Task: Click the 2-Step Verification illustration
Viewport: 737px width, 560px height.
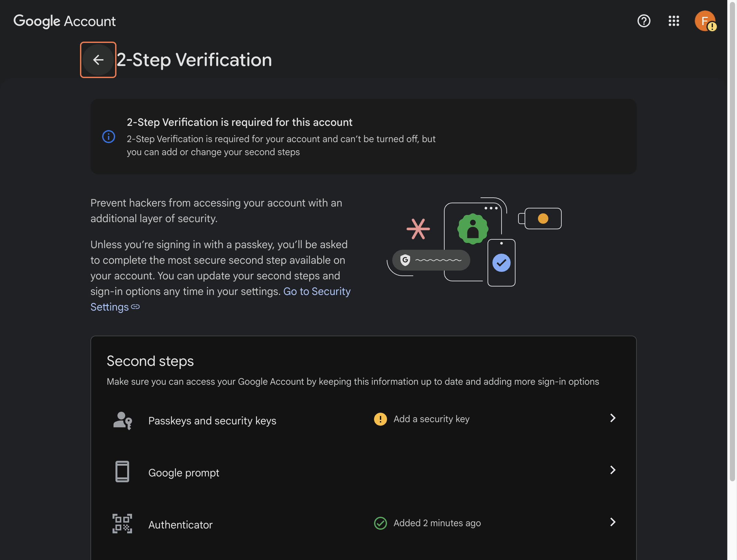Action: pyautogui.click(x=473, y=242)
